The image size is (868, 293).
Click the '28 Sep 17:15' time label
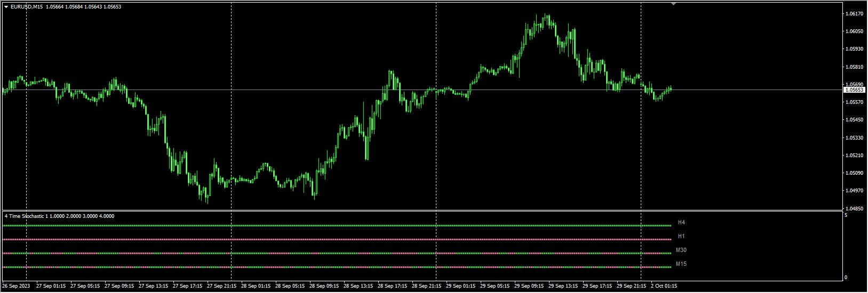pos(392,286)
